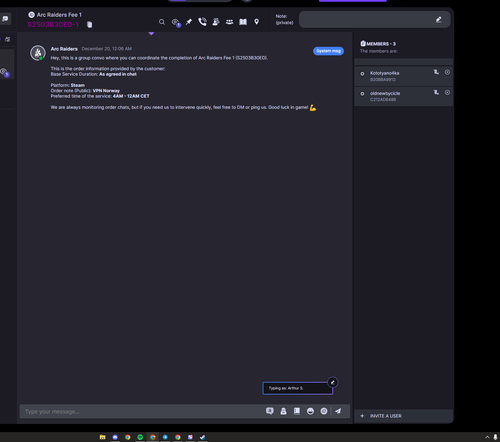
Task: Click INVITE A USER button
Action: (x=403, y=416)
